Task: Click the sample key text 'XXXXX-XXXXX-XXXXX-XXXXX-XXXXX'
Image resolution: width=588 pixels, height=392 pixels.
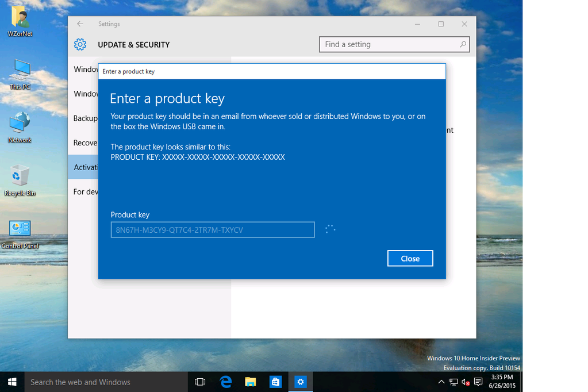Action: tap(224, 157)
